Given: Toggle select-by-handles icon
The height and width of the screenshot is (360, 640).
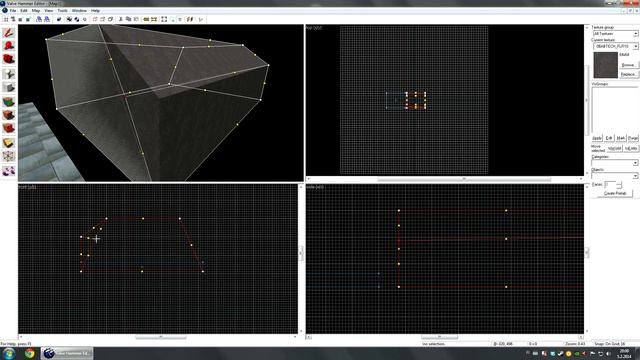Looking at the screenshot, I should point(164,19).
